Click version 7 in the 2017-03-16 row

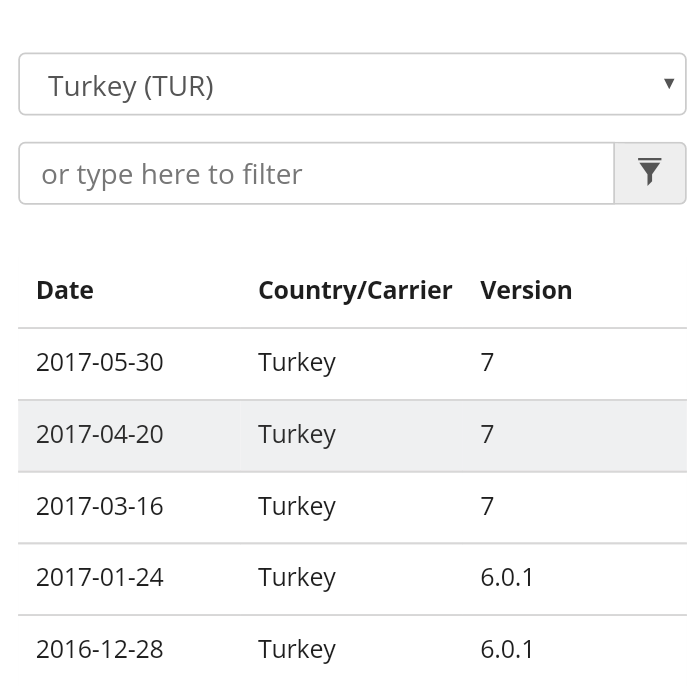(x=487, y=506)
